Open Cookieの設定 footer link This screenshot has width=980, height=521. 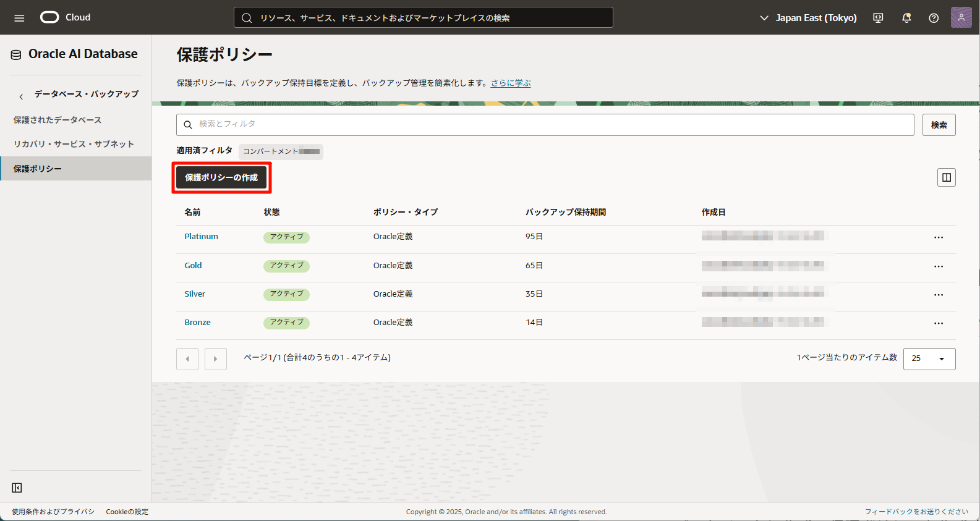127,512
